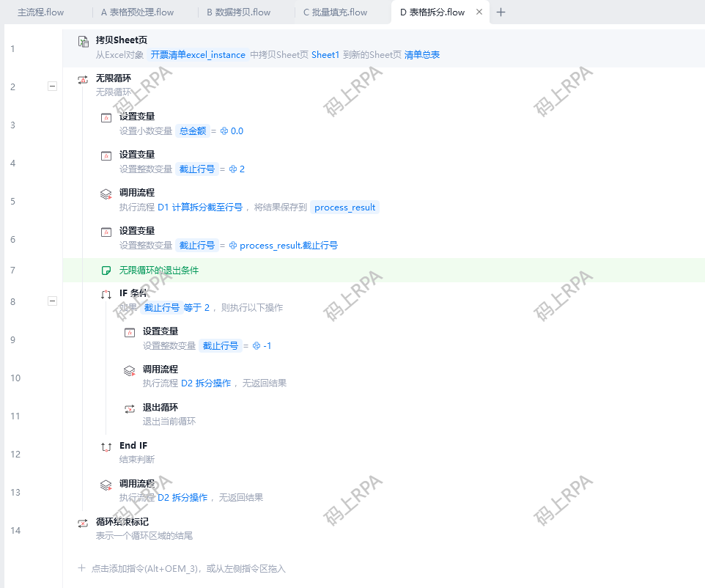Click the 退出当前循环 description text
This screenshot has width=705, height=588.
pyautogui.click(x=169, y=422)
